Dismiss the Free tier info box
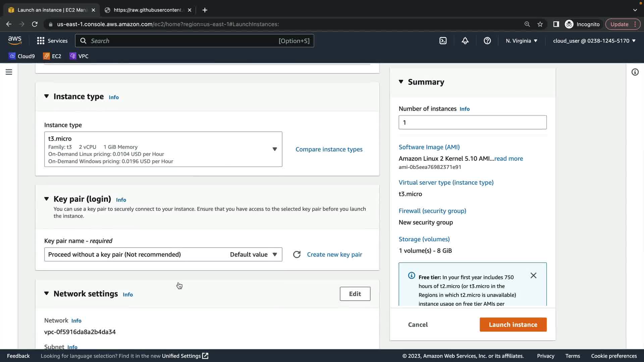The image size is (644, 362). pyautogui.click(x=533, y=276)
